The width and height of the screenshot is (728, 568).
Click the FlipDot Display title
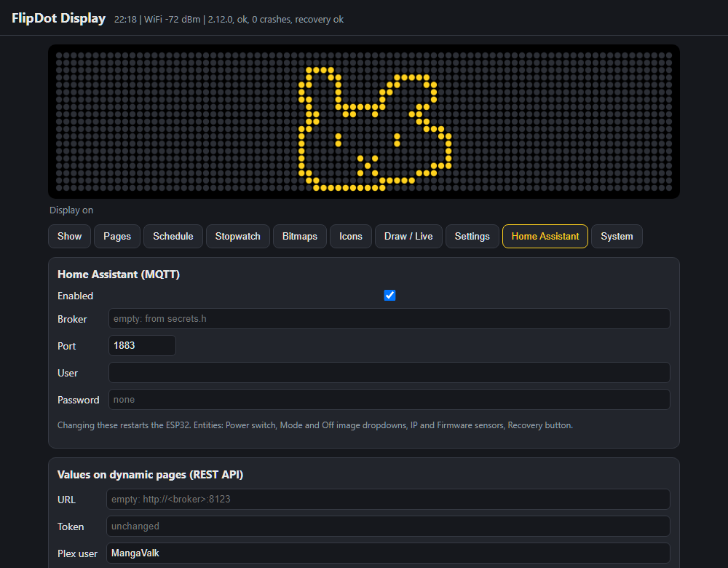pos(58,19)
